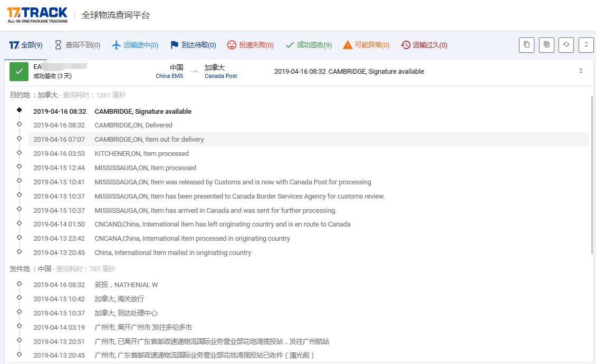Copy all tracking numbers via copy icon
The width and height of the screenshot is (596, 364).
point(526,45)
